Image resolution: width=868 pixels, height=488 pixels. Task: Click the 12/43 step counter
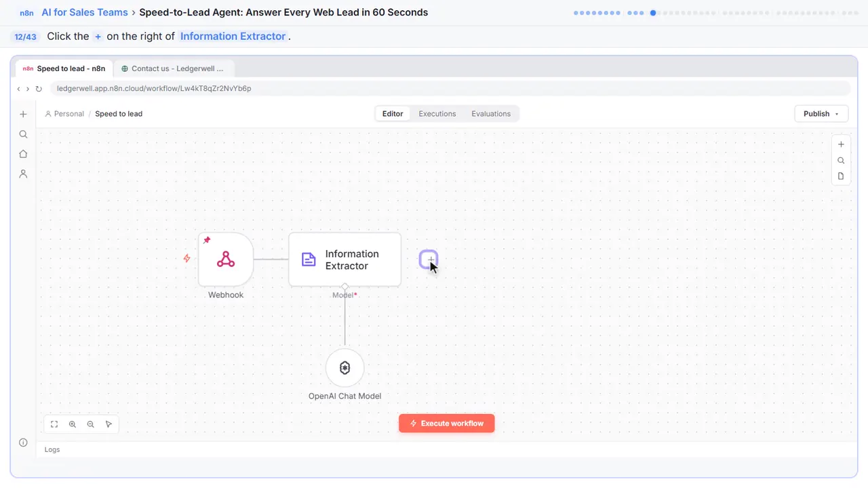click(x=25, y=37)
